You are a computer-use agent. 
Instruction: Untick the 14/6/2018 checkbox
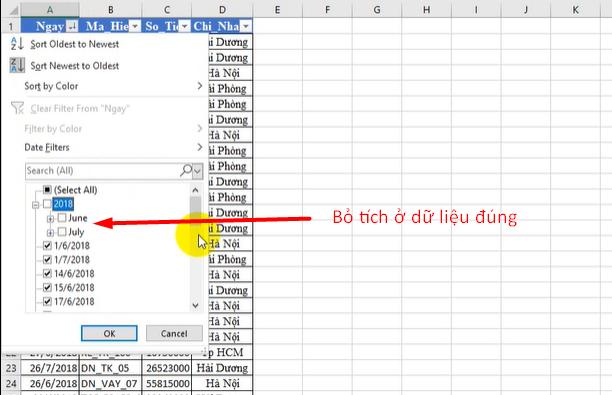(x=47, y=274)
